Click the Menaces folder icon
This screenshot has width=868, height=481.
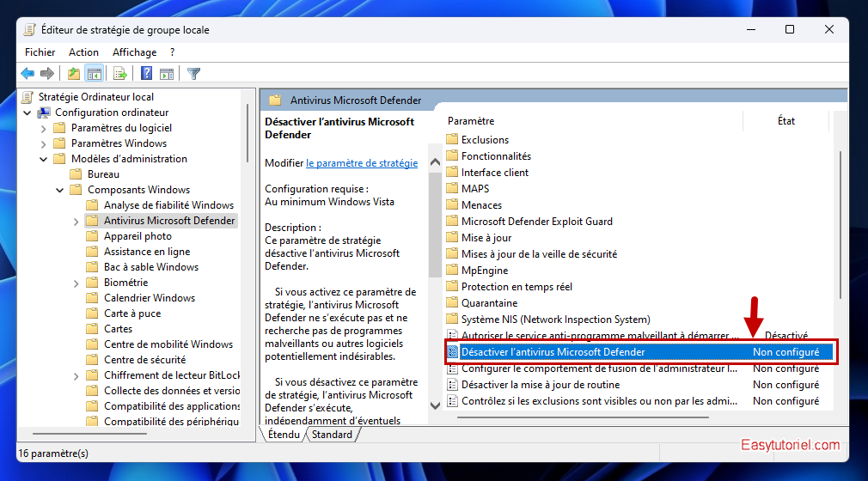click(x=452, y=204)
